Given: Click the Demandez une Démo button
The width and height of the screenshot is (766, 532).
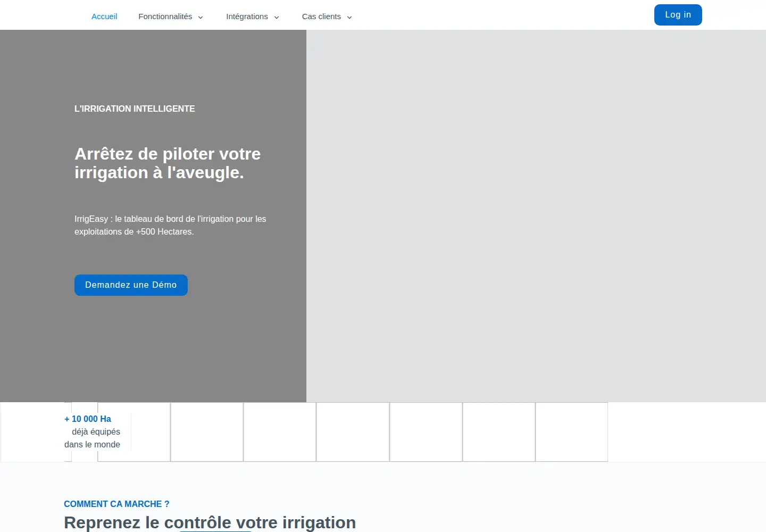Looking at the screenshot, I should (x=131, y=285).
